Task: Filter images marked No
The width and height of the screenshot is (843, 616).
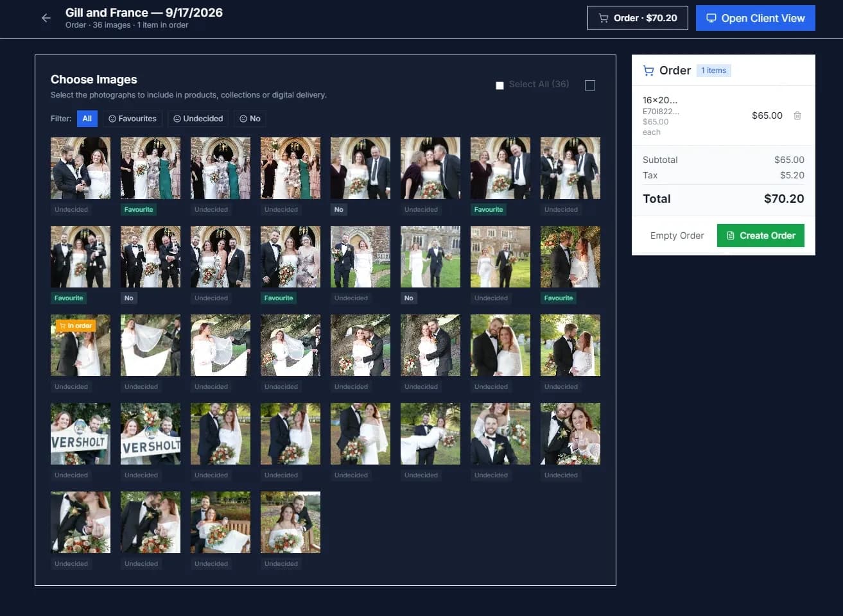Action: pyautogui.click(x=250, y=119)
